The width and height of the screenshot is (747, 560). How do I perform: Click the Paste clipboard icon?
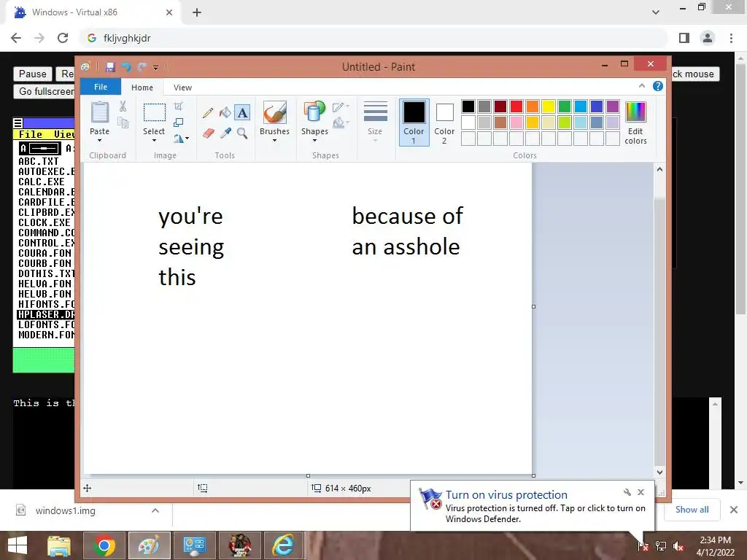point(99,112)
